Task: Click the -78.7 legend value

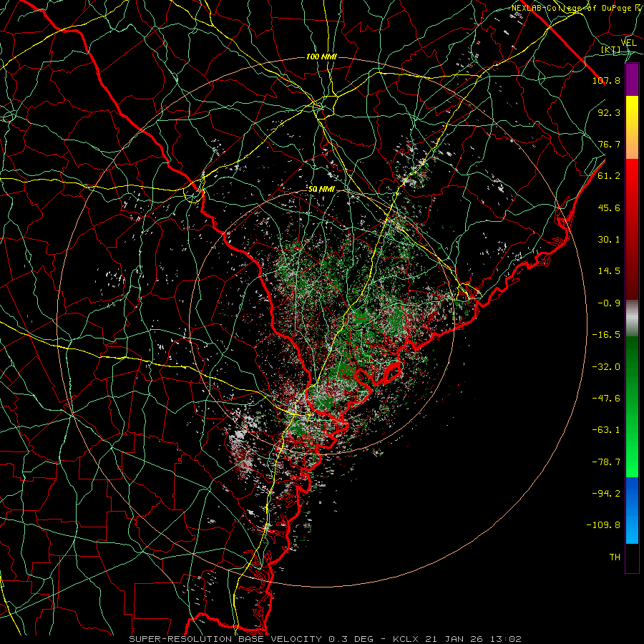Action: [x=606, y=462]
